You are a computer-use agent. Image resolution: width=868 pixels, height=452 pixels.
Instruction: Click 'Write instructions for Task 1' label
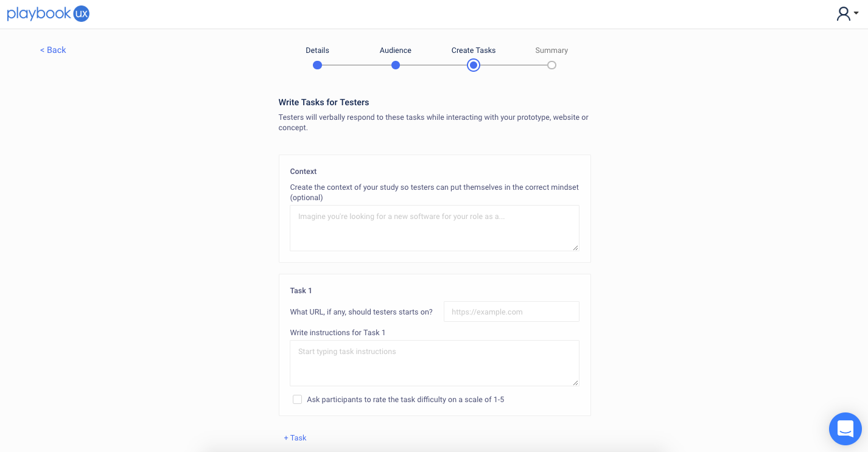[338, 333]
